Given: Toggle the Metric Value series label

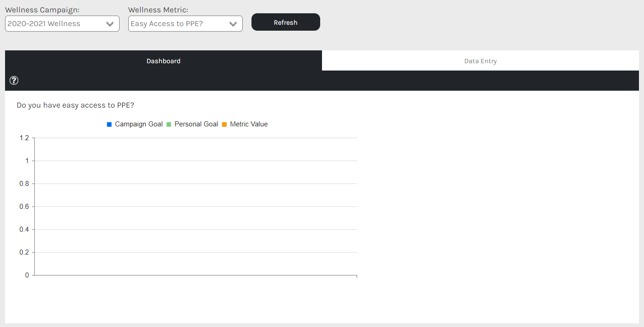Looking at the screenshot, I should pos(249,124).
